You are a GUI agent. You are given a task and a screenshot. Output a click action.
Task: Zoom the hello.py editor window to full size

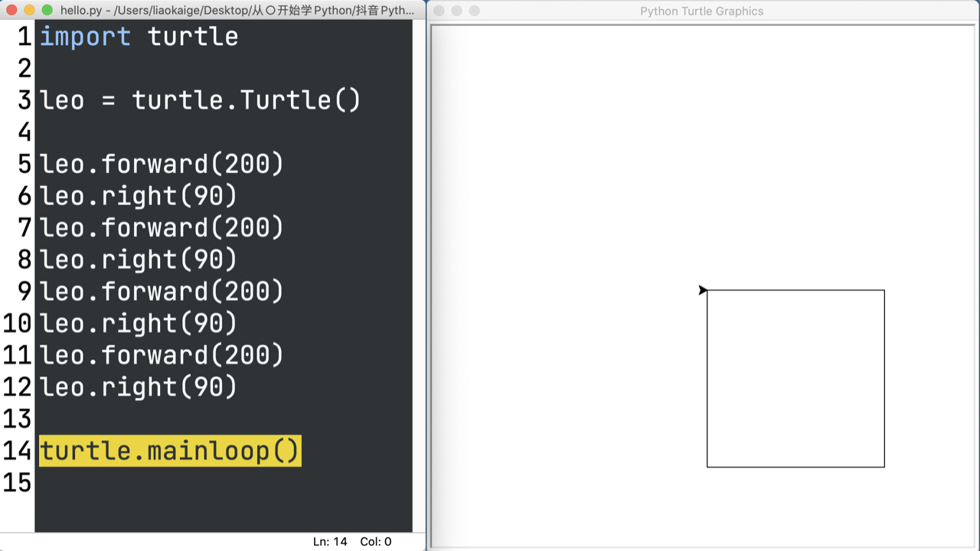point(47,11)
